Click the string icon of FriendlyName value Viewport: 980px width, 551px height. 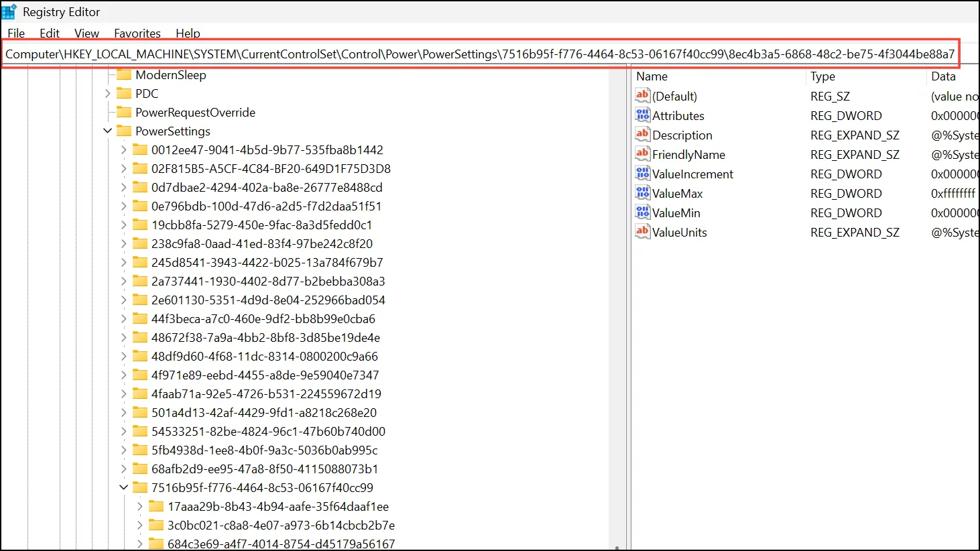point(643,154)
